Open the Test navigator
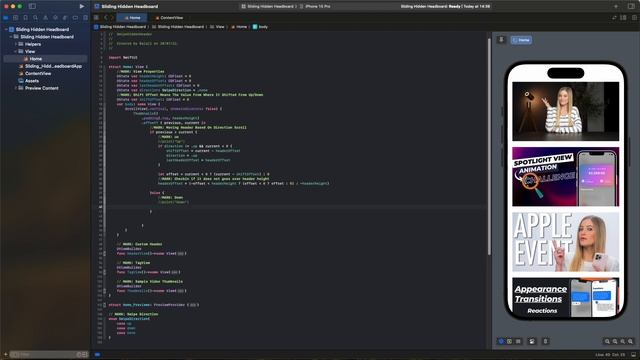 point(55,18)
